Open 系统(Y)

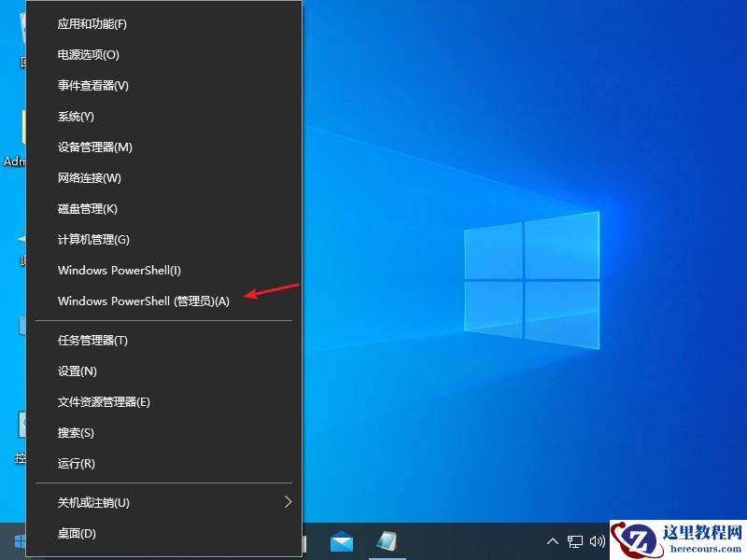(x=75, y=116)
